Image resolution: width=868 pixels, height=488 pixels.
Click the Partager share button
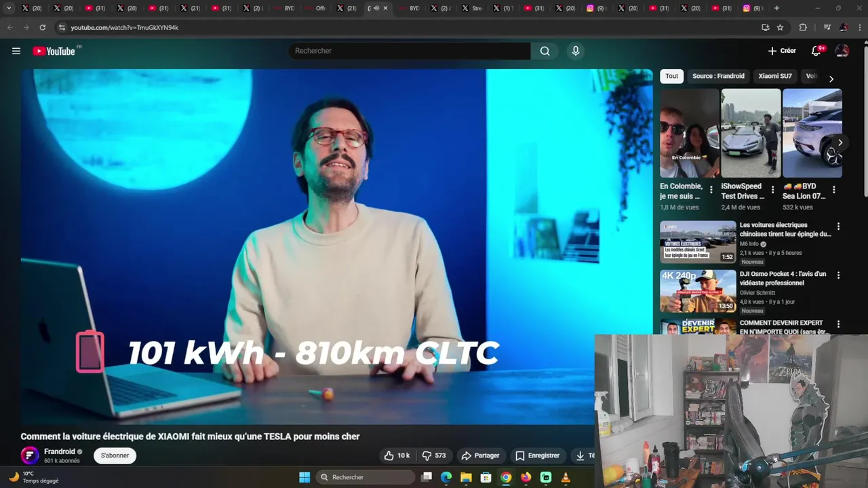click(x=480, y=455)
